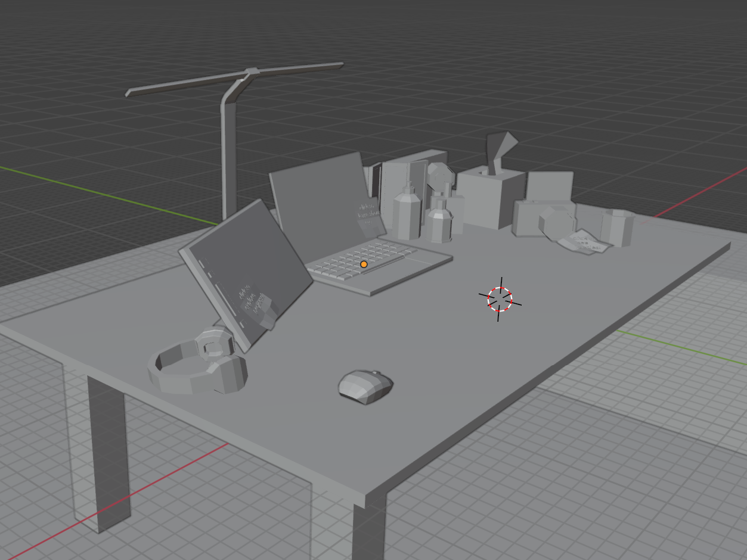Screen dimensions: 747x560
Task: Click the orange origin dot on the laptop
Action: [x=364, y=264]
